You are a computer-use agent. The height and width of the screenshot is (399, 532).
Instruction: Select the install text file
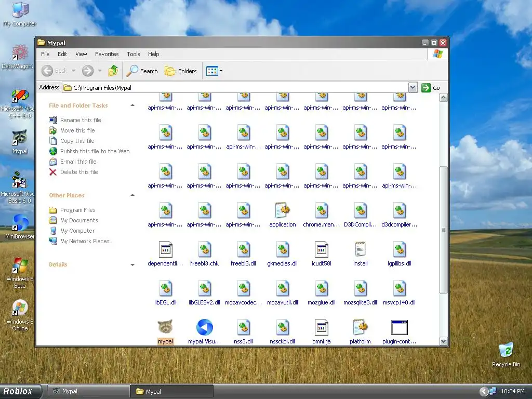click(x=360, y=254)
